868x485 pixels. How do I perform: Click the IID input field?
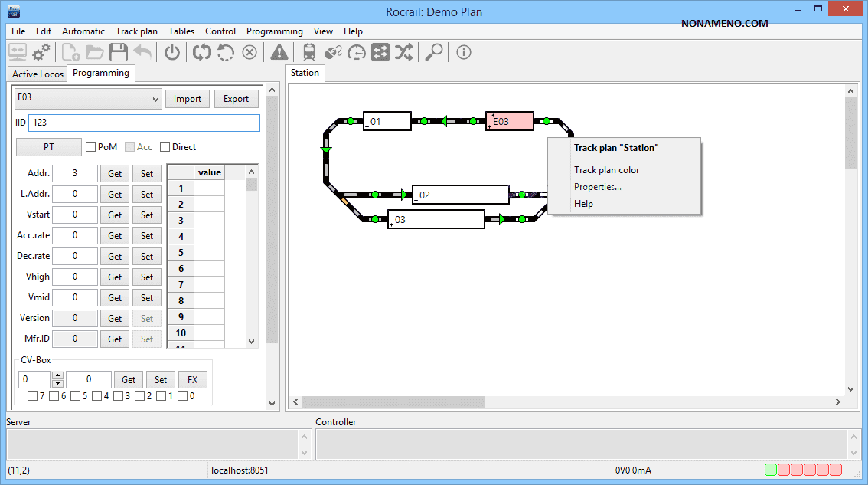pyautogui.click(x=144, y=123)
